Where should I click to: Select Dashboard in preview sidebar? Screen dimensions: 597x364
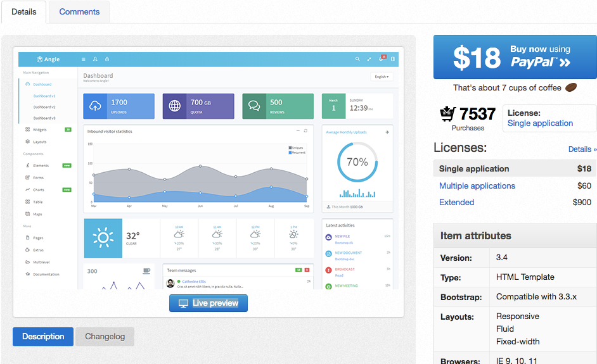pos(42,84)
